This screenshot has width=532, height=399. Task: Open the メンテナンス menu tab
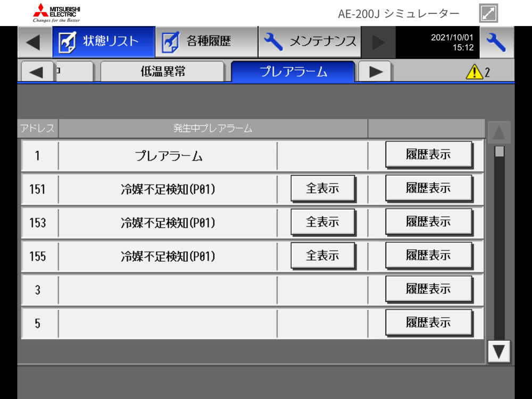tap(310, 42)
